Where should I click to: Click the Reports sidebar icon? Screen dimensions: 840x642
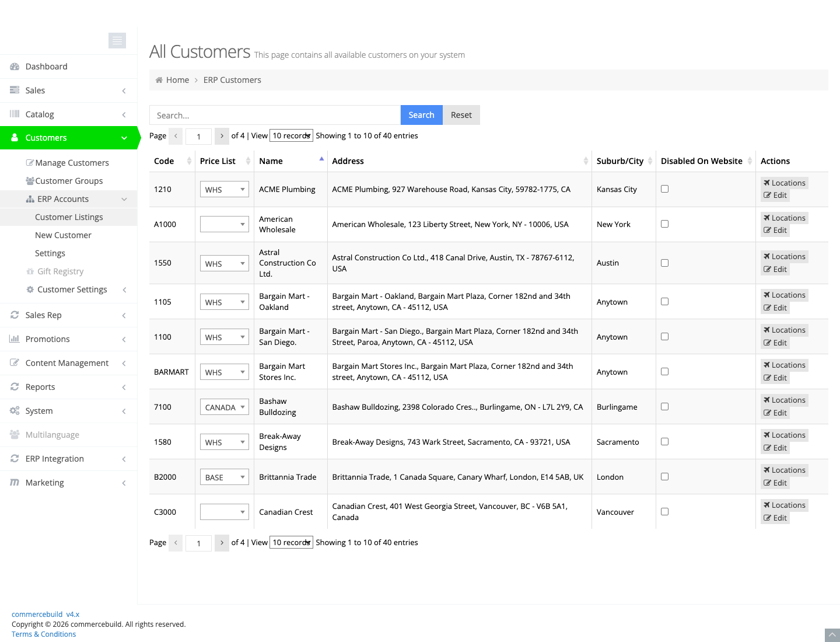(x=15, y=387)
